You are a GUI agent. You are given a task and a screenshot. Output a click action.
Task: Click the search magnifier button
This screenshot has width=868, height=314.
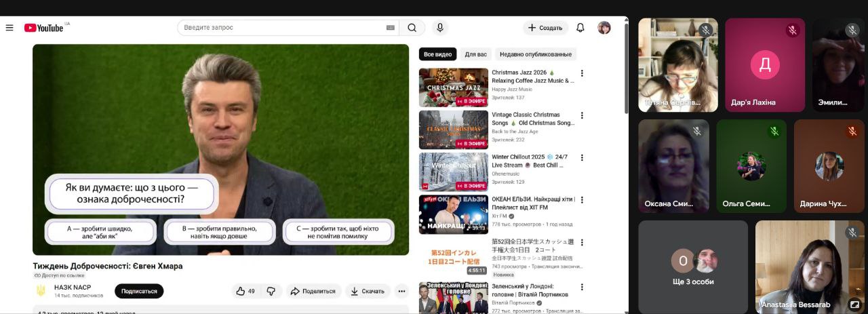(412, 28)
